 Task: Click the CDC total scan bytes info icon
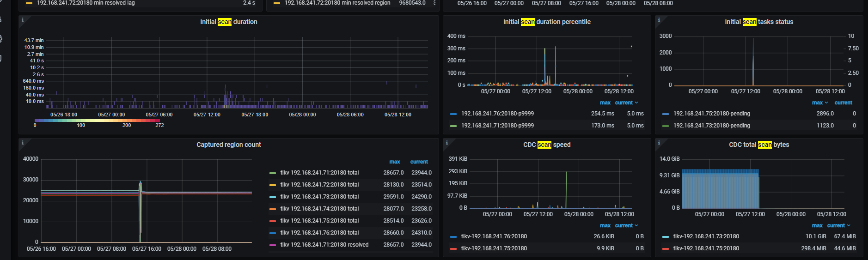pos(659,143)
